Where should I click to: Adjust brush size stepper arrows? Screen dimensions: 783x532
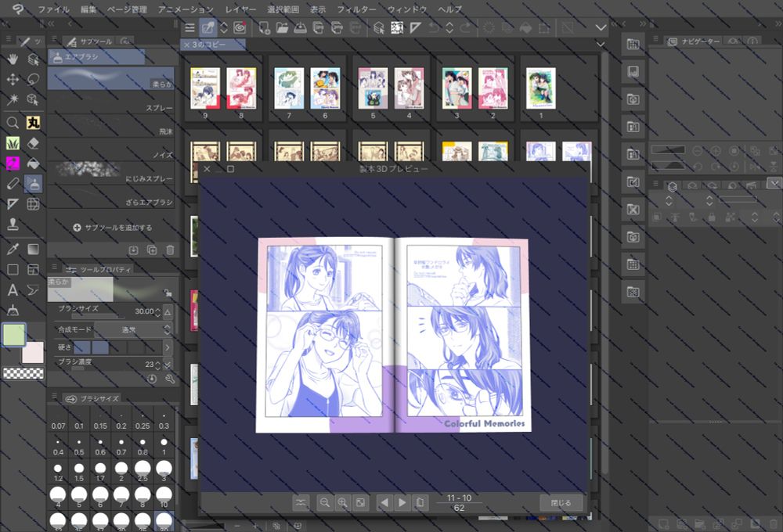pos(158,312)
